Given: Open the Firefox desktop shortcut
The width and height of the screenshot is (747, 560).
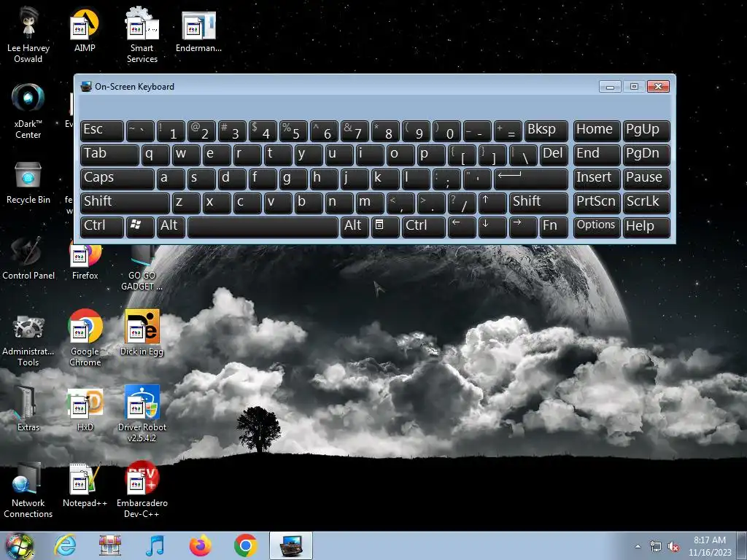Looking at the screenshot, I should (x=85, y=261).
